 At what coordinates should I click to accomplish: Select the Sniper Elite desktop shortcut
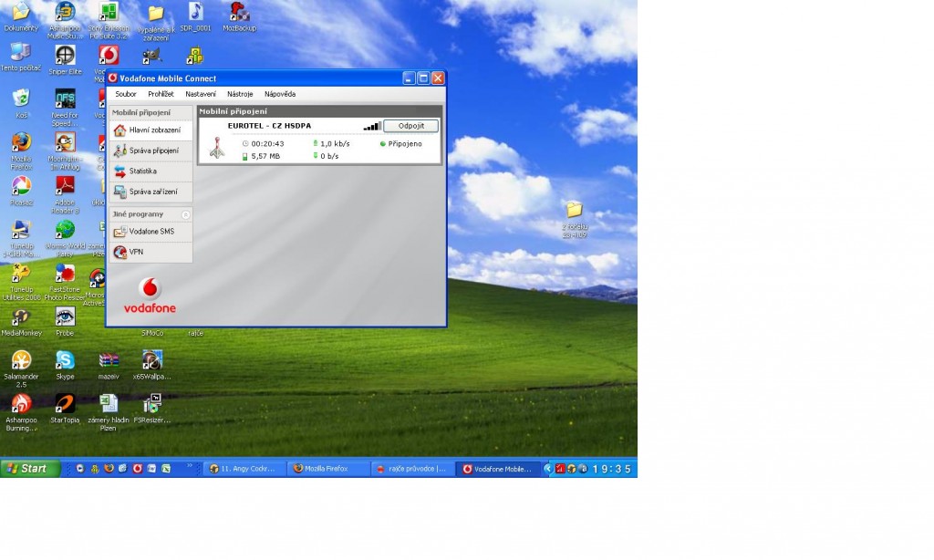pyautogui.click(x=65, y=59)
